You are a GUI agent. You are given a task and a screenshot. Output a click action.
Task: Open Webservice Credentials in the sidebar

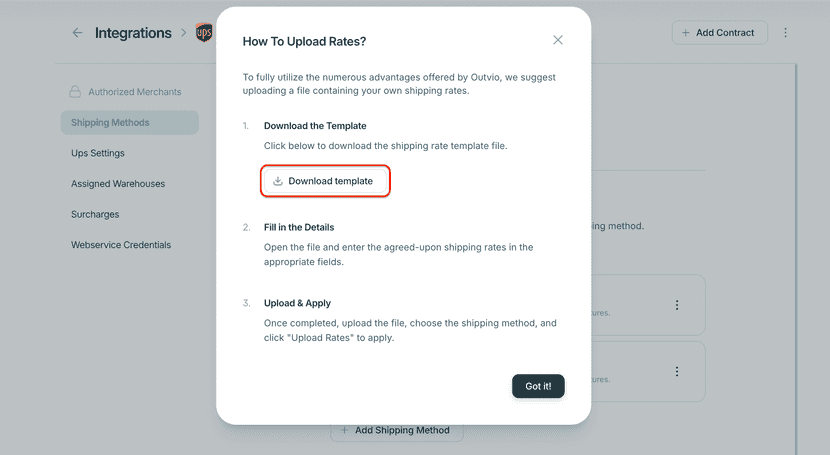(121, 245)
